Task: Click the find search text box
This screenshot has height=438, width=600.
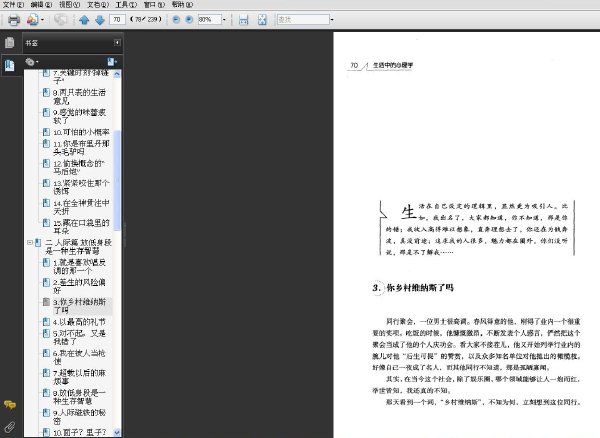Action: click(x=303, y=20)
